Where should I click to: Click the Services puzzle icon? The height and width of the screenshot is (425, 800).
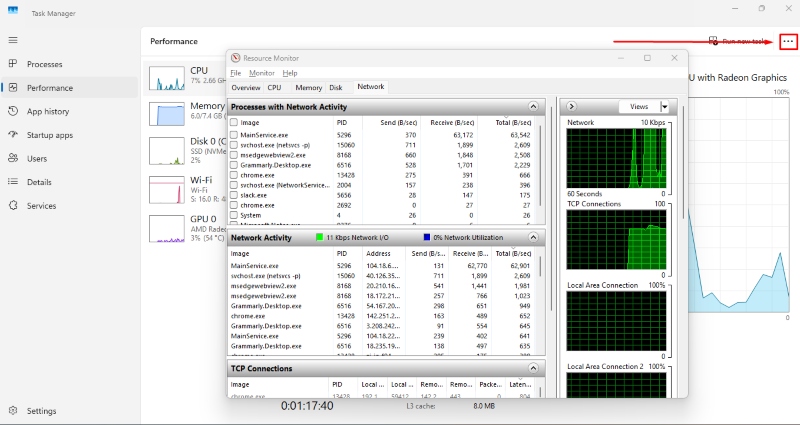click(13, 205)
